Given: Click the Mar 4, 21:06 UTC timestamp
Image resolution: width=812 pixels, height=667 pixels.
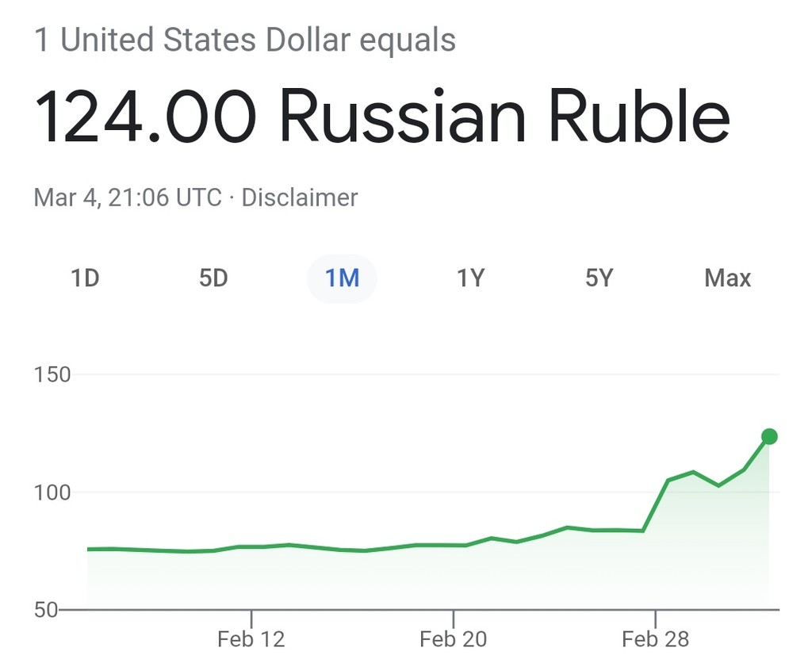Looking at the screenshot, I should 128,197.
